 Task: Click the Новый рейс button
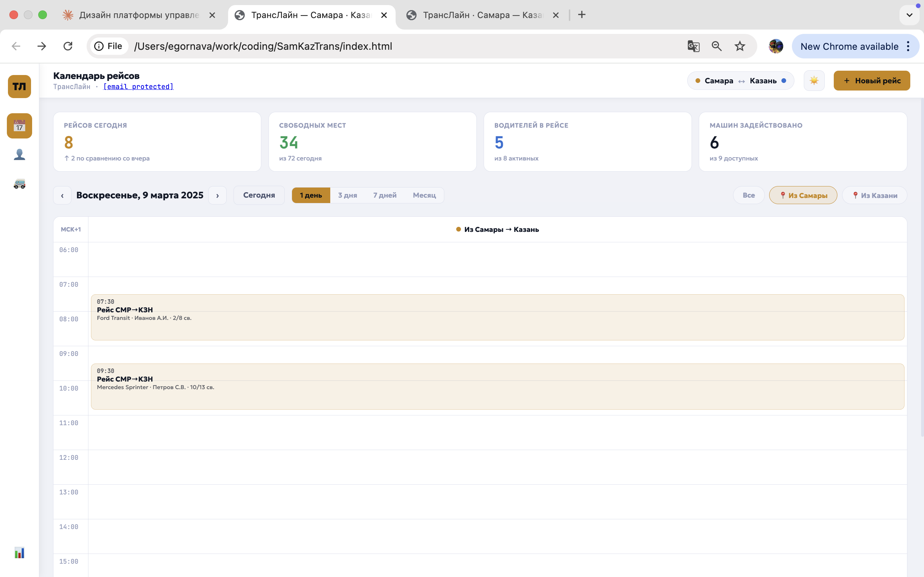[x=871, y=80]
